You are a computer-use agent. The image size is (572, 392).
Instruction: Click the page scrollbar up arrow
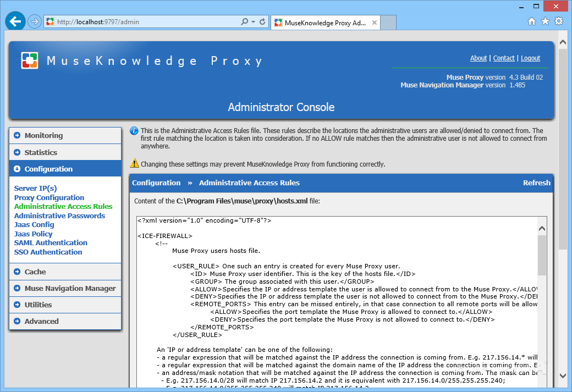[563, 42]
